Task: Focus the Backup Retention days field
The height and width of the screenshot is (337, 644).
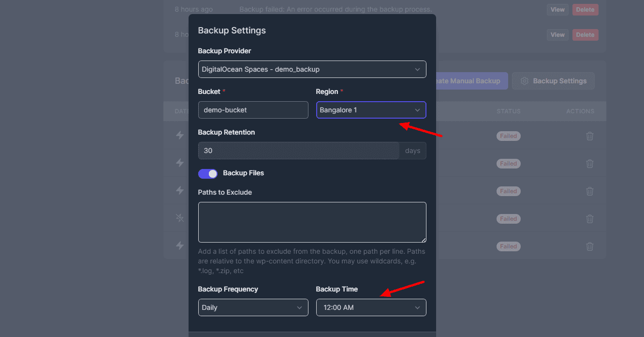Action: (x=298, y=151)
